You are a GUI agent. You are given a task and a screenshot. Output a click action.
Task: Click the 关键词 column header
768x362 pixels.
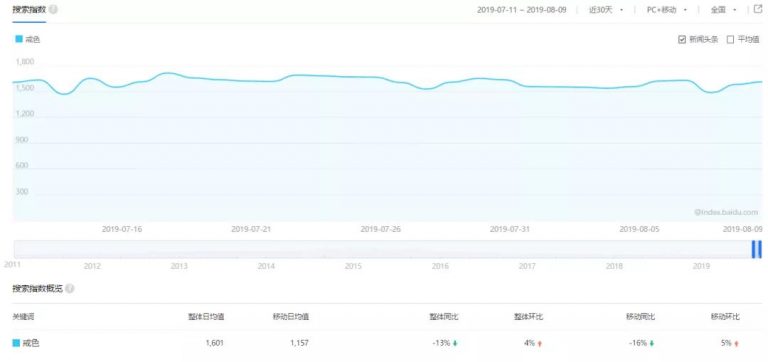tap(23, 317)
